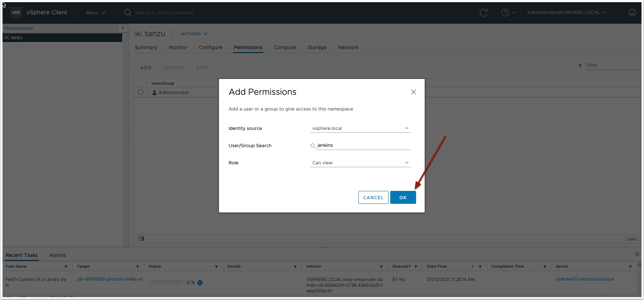Viewport: 644px width, 300px height.
Task: Collapse the Recent Tasks panel chevron
Action: [x=637, y=254]
